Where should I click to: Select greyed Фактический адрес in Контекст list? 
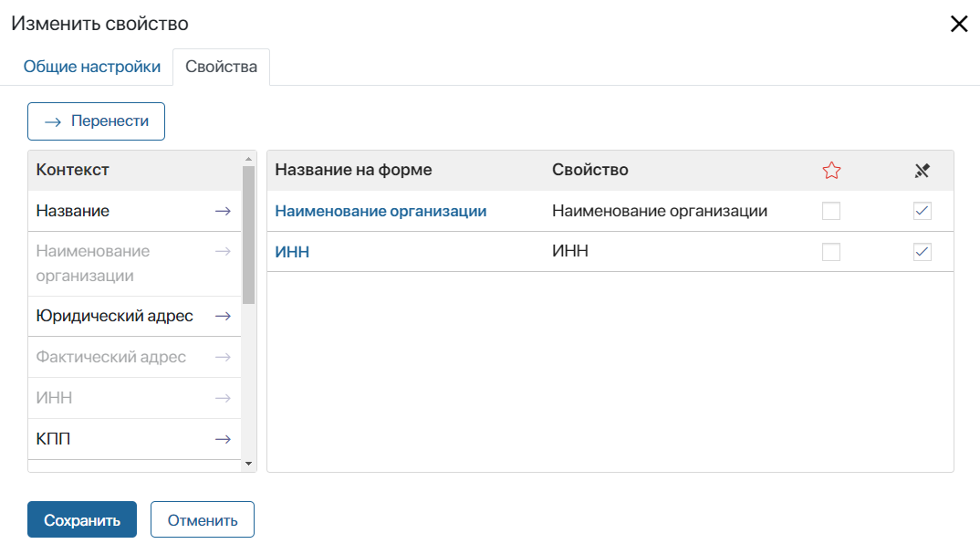click(x=134, y=357)
